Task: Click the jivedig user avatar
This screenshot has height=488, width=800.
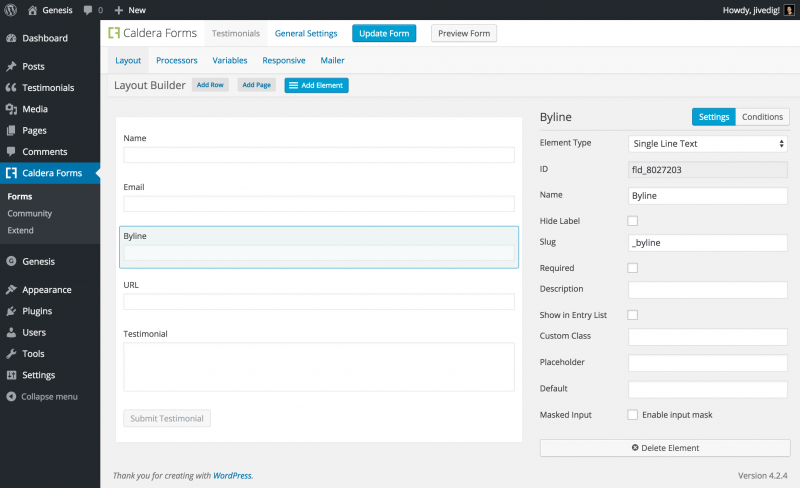Action: (789, 10)
